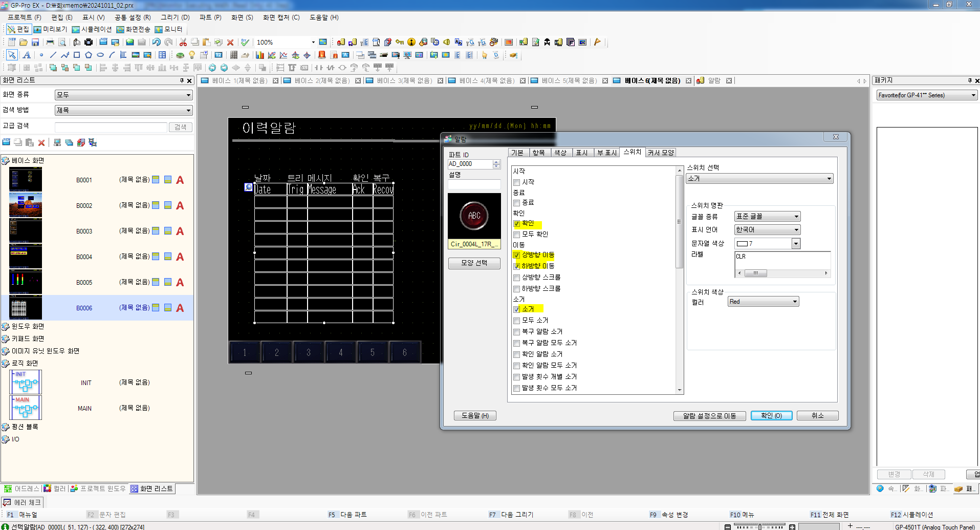
Task: Cancel the dialog with the 취소 button
Action: coord(817,416)
